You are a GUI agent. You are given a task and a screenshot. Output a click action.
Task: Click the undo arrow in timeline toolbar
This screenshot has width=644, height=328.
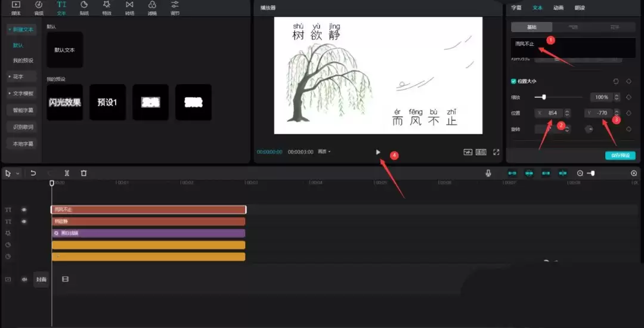[34, 173]
